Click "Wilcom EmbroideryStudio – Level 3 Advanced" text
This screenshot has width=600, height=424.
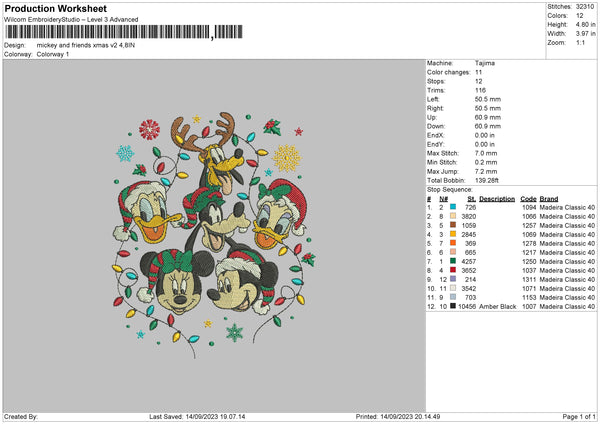click(71, 20)
